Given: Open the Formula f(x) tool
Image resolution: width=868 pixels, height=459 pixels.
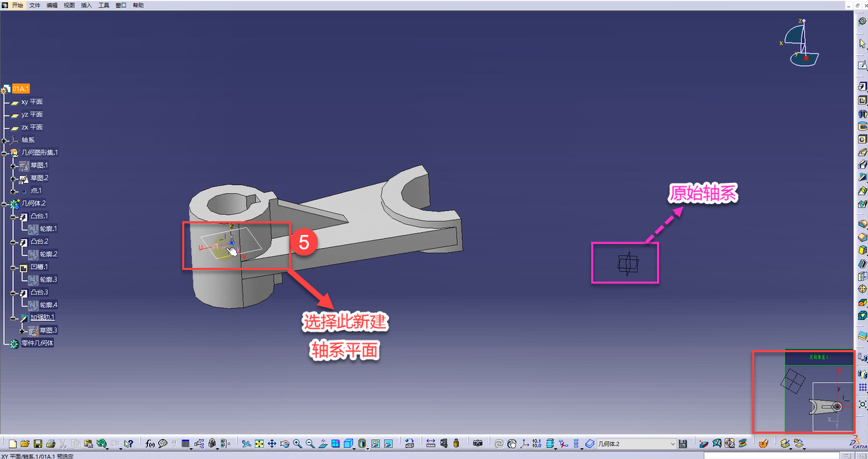Looking at the screenshot, I should (151, 444).
